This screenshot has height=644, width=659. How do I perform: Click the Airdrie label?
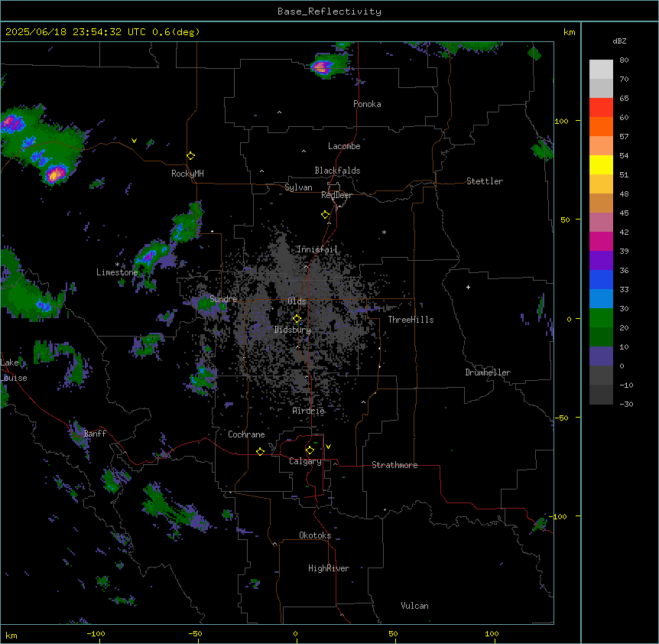tap(309, 411)
